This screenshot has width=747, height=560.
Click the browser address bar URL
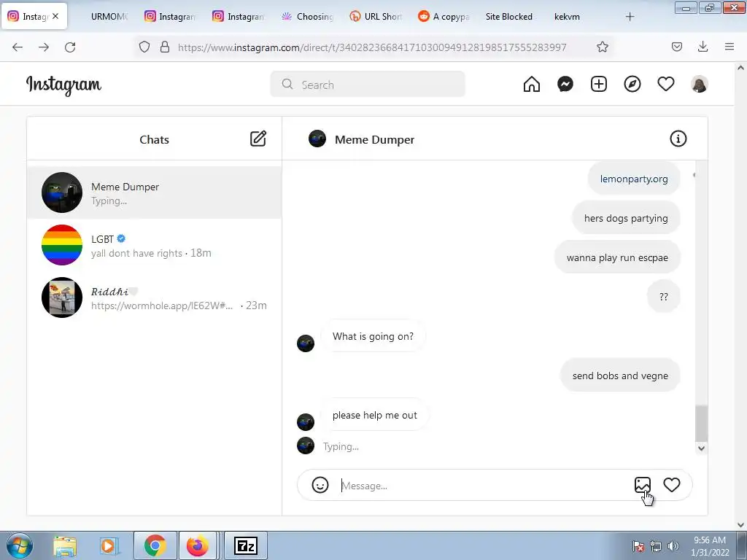pos(372,47)
